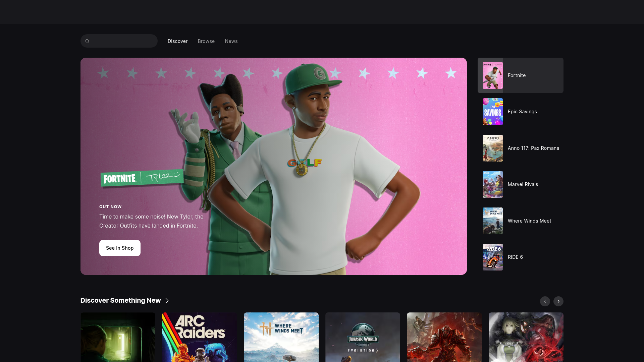Viewport: 644px width, 362px height.
Task: Click the RIDE 6 cover art thumbnail
Action: point(492,257)
